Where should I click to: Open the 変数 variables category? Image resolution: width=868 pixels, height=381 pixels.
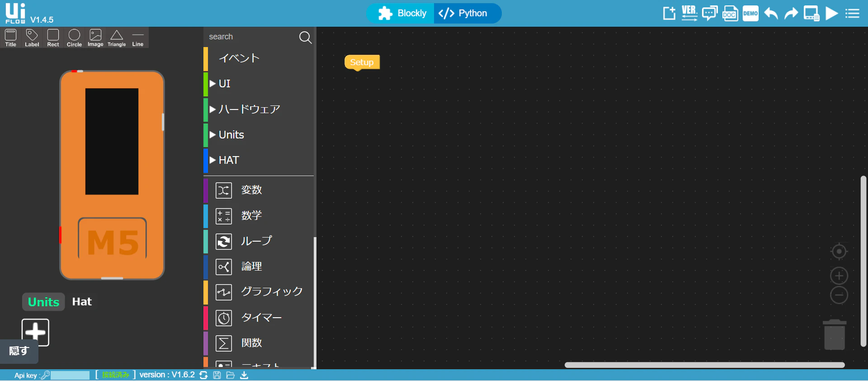259,190
